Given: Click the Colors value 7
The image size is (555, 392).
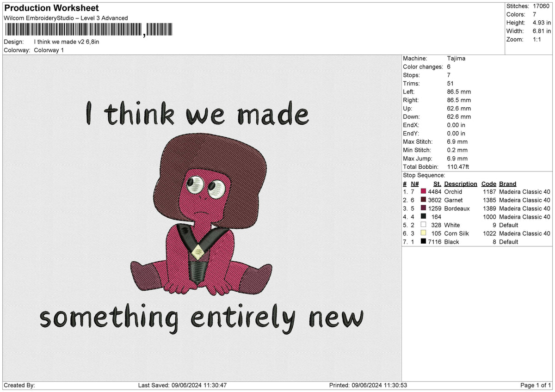Looking at the screenshot, I should (535, 14).
